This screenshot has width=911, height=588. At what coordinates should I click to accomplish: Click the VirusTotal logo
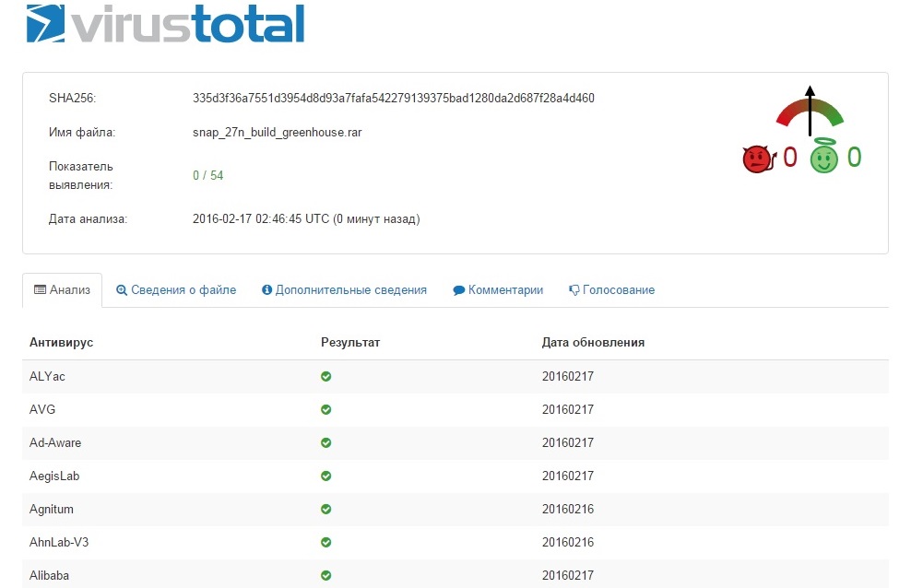point(165,23)
